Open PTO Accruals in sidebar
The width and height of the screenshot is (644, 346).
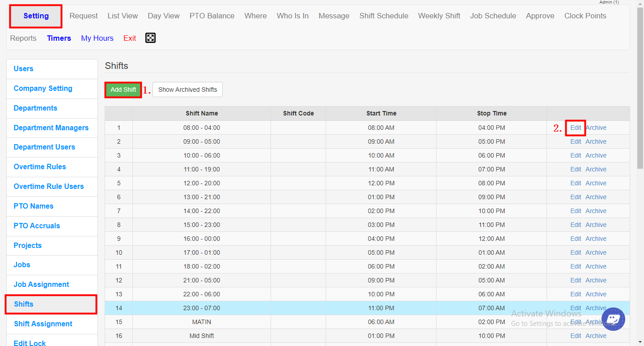[x=52, y=226]
